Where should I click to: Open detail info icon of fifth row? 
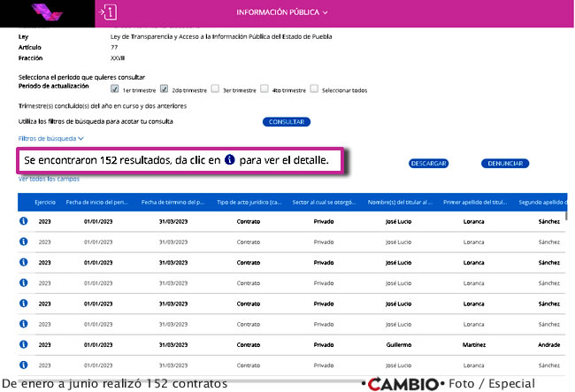click(x=24, y=304)
